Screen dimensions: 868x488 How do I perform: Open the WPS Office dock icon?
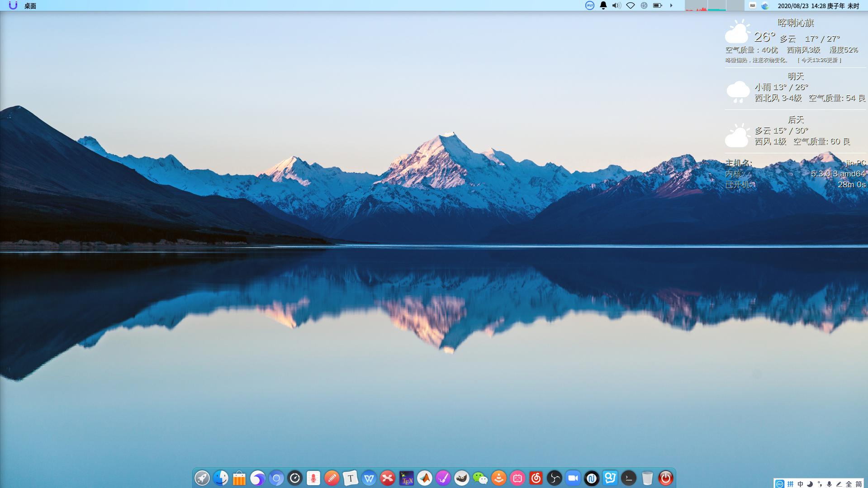[369, 478]
